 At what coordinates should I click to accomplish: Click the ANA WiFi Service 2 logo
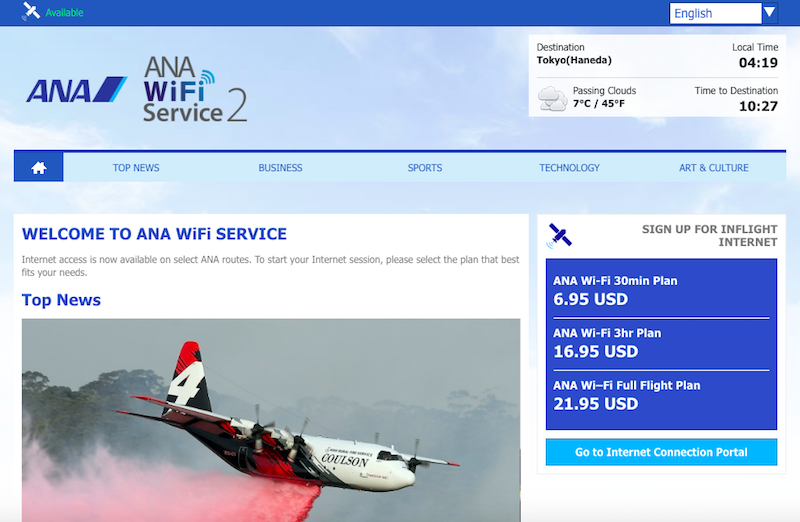(194, 90)
